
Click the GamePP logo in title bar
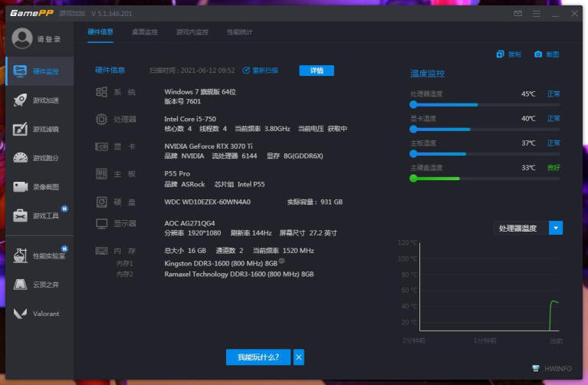(x=31, y=13)
